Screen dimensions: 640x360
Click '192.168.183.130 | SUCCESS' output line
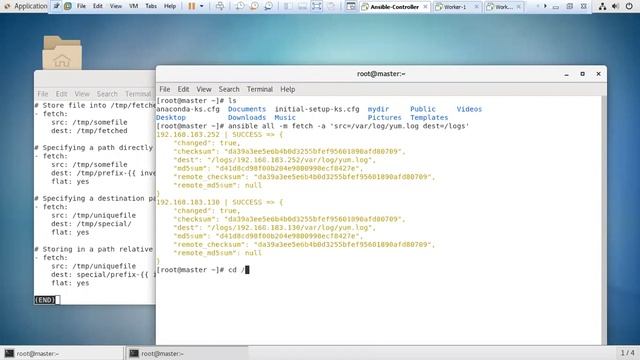[x=219, y=202]
